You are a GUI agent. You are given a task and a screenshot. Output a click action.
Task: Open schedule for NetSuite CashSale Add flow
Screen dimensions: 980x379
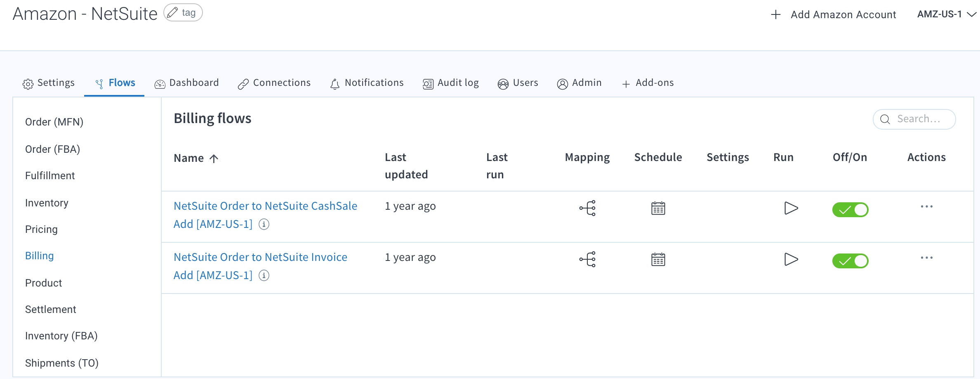pos(658,208)
